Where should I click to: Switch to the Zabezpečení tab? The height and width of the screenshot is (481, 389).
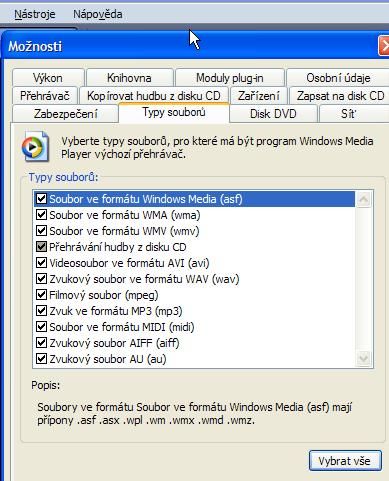[66, 114]
